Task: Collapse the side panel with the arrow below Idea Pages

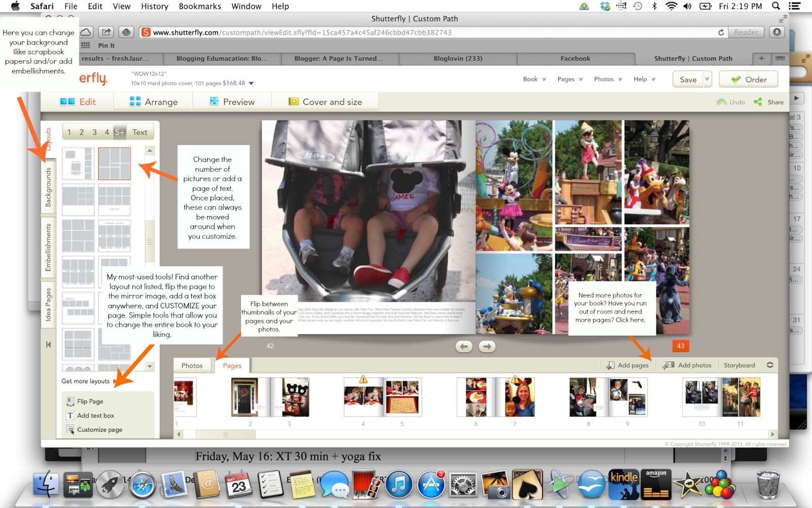Action: click(x=49, y=344)
